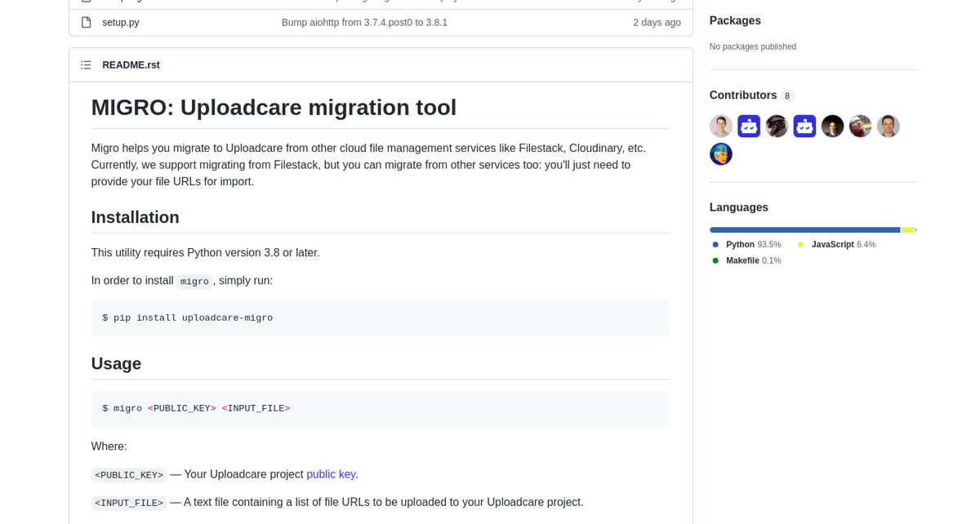980x524 pixels.
Task: Click the Python 93.5% language entry
Action: pos(746,244)
